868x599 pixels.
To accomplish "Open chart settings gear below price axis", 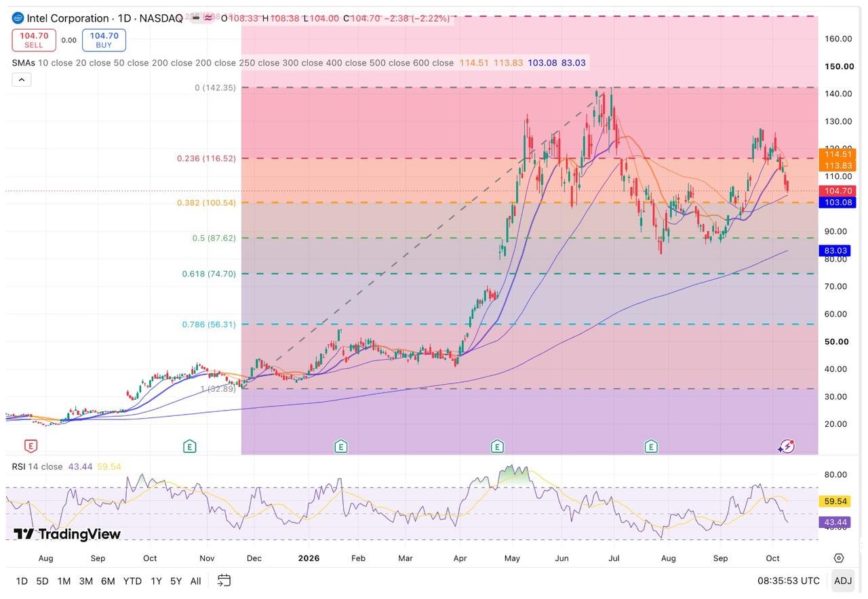I will click(x=839, y=558).
